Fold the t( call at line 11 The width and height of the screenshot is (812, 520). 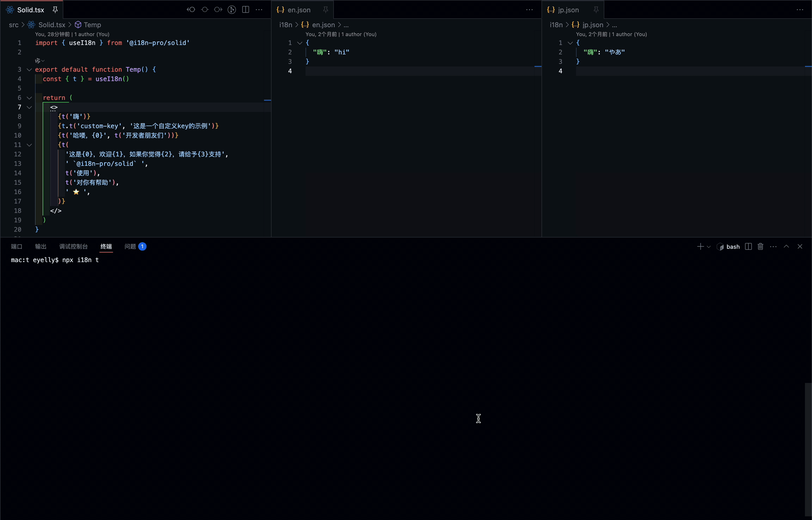(x=29, y=145)
